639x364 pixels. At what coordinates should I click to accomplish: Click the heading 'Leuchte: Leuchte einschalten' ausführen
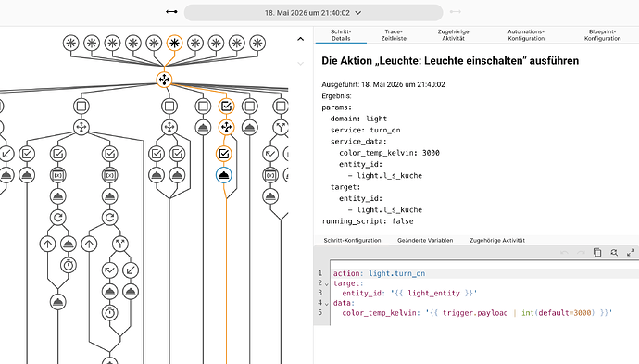450,61
